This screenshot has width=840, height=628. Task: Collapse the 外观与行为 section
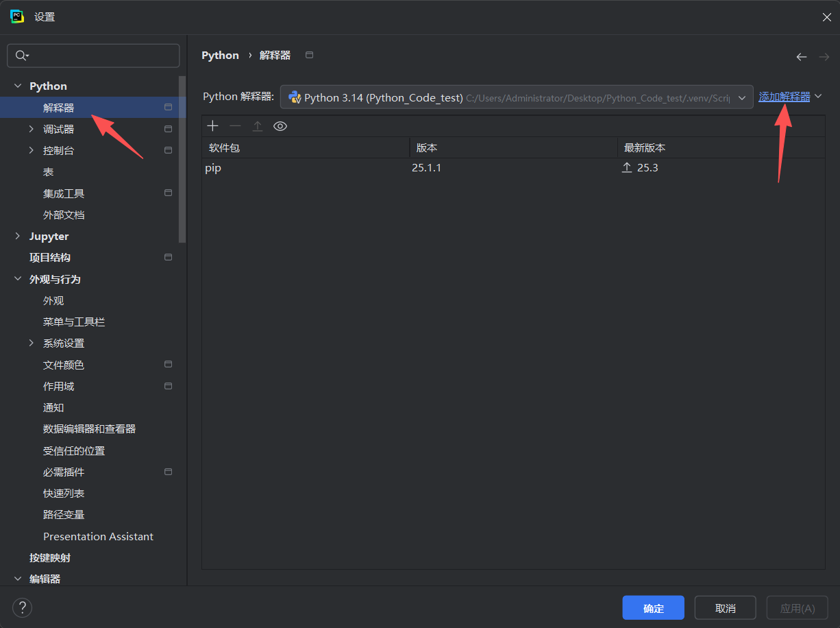point(18,280)
